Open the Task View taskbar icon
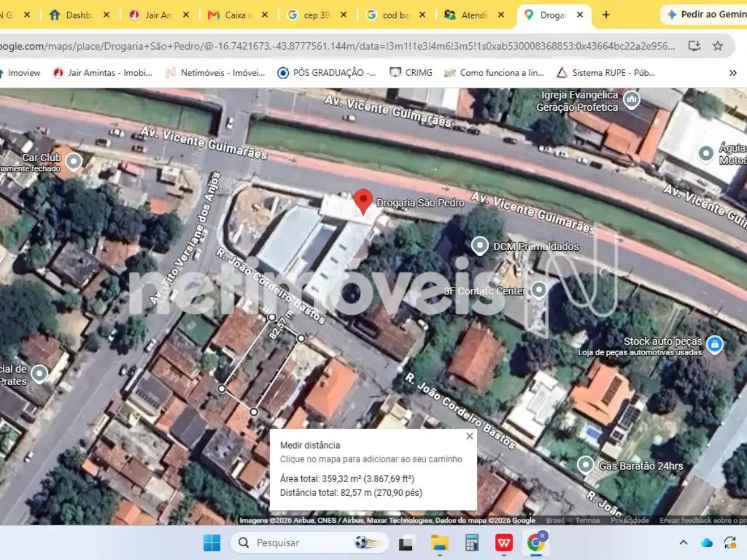Screen dimensions: 747x560 click(x=406, y=543)
